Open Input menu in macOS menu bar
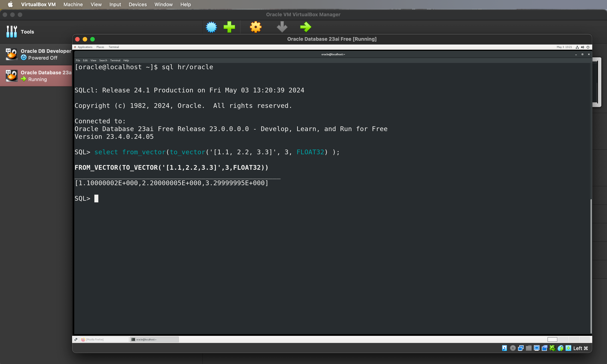The width and height of the screenshot is (607, 364). click(115, 4)
